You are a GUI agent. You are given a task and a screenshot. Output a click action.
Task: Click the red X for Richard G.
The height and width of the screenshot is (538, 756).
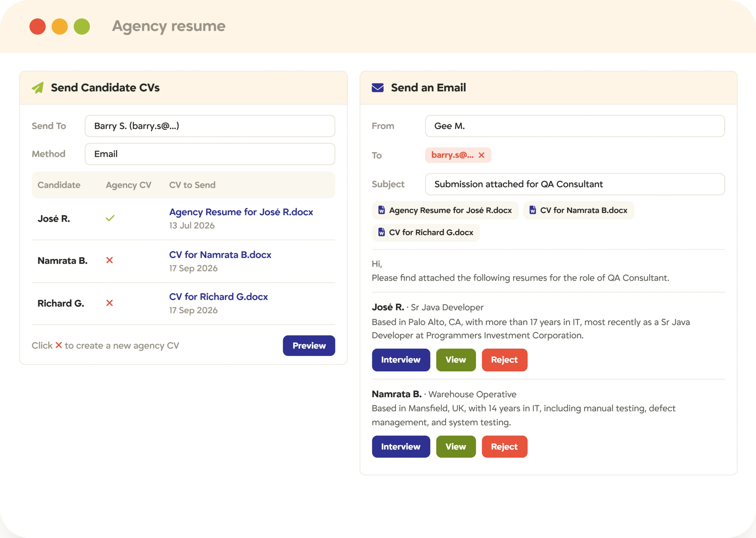pyautogui.click(x=109, y=303)
